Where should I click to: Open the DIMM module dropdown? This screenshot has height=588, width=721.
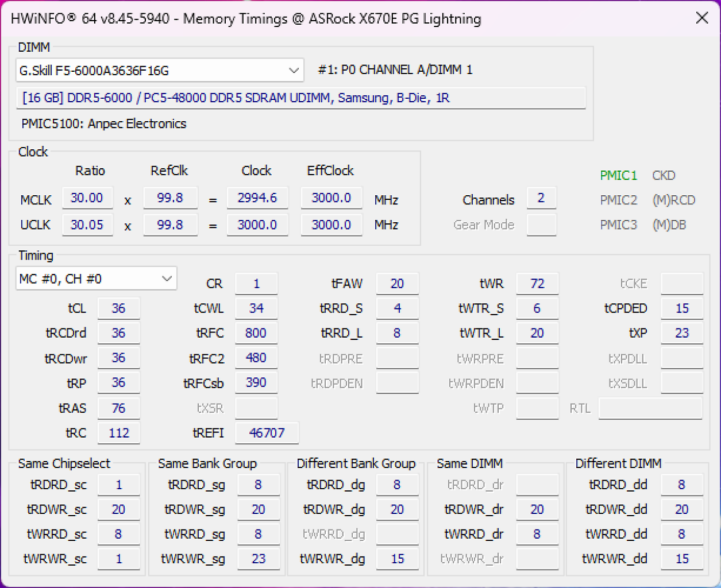[160, 70]
